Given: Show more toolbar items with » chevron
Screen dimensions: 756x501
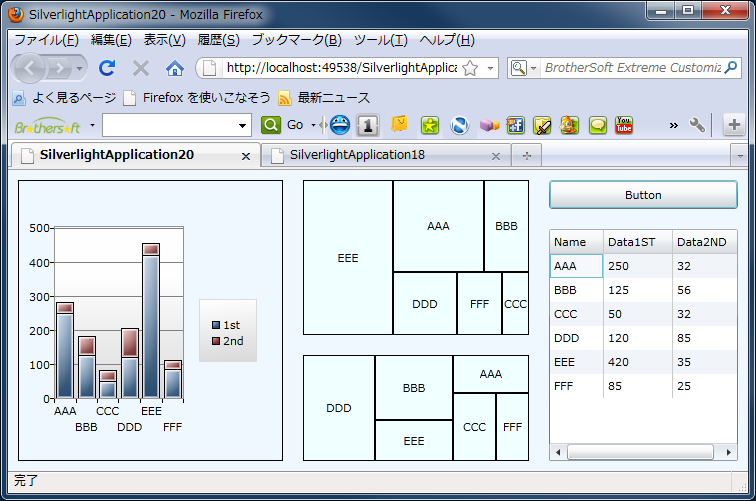Looking at the screenshot, I should [x=674, y=126].
